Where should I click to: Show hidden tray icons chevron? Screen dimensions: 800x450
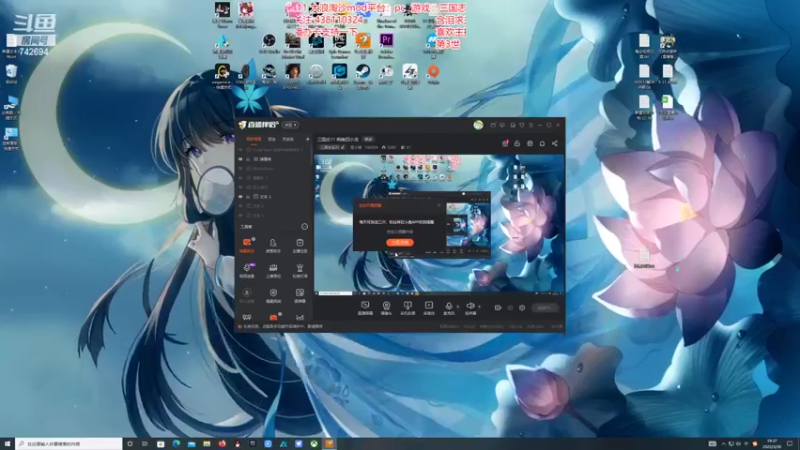[x=723, y=444]
